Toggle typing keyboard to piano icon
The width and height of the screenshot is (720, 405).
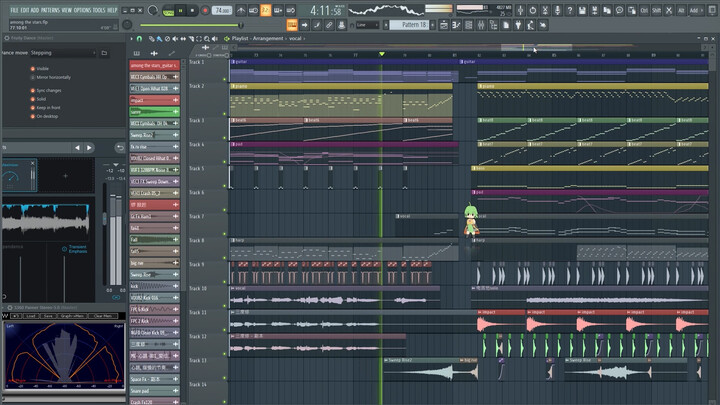click(x=292, y=25)
